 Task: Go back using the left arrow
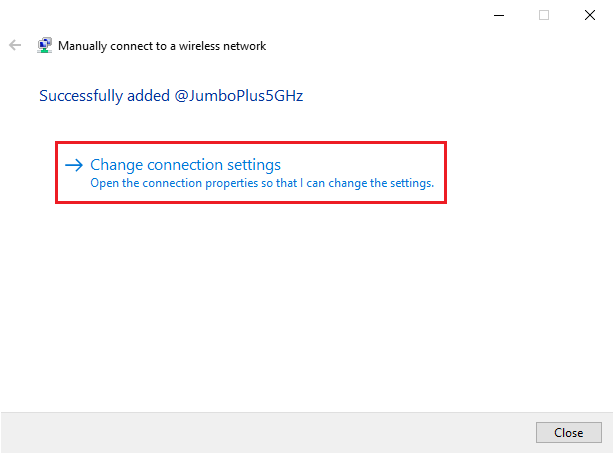[x=15, y=45]
